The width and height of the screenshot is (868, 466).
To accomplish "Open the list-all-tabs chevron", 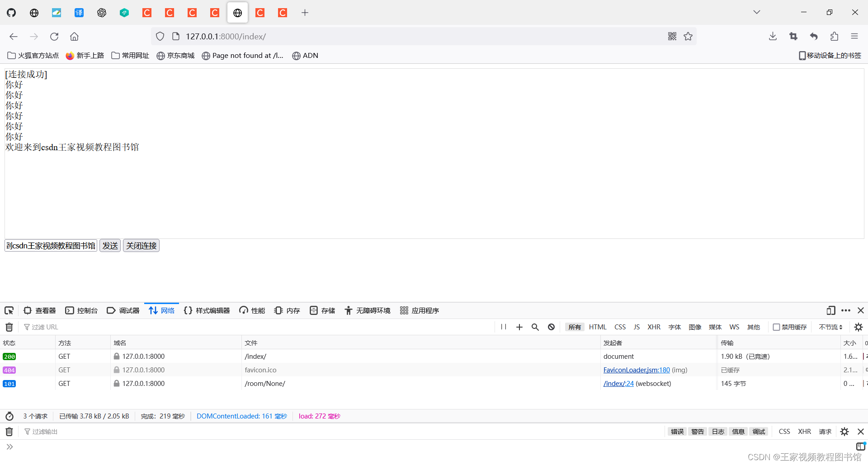I will (x=756, y=12).
